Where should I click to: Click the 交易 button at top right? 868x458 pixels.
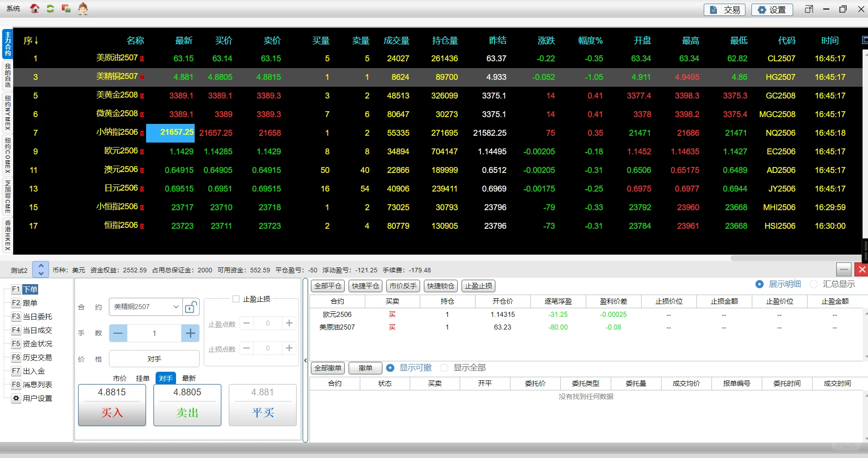pos(725,10)
